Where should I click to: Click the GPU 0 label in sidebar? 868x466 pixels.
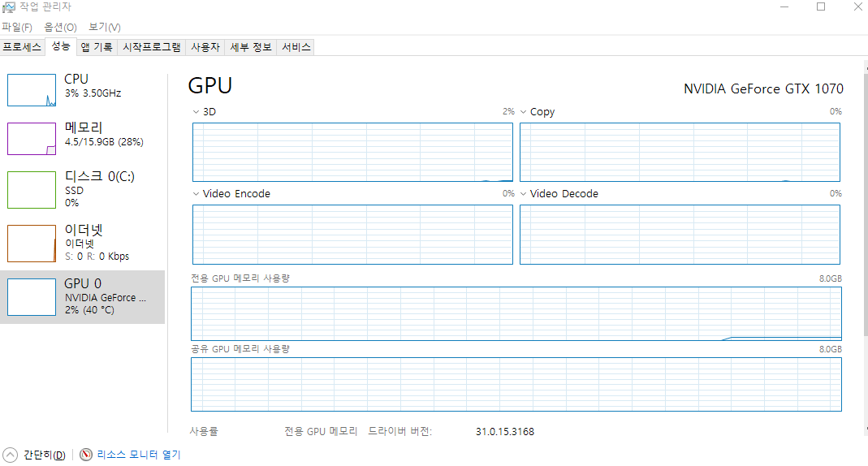point(83,283)
